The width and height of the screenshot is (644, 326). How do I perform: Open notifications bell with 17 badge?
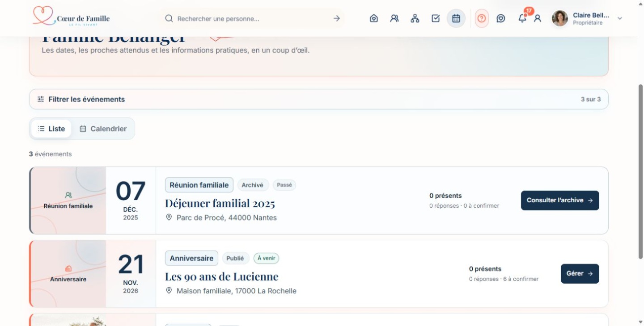[522, 18]
